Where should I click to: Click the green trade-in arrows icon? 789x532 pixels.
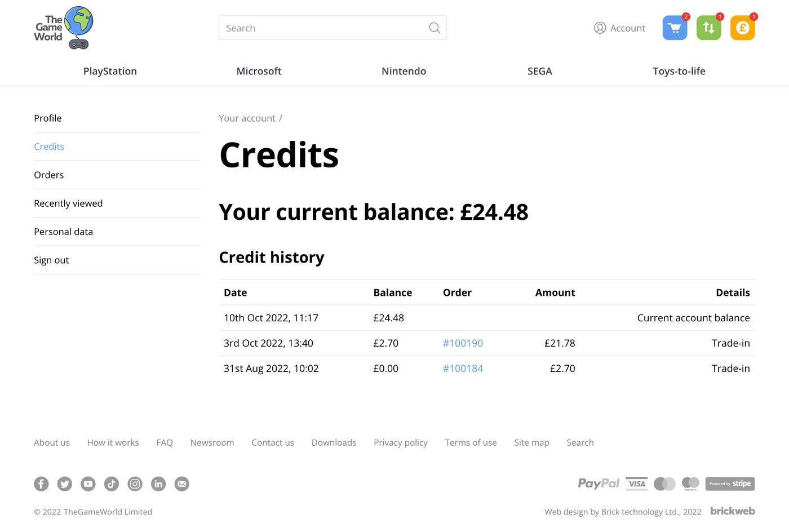(x=708, y=28)
